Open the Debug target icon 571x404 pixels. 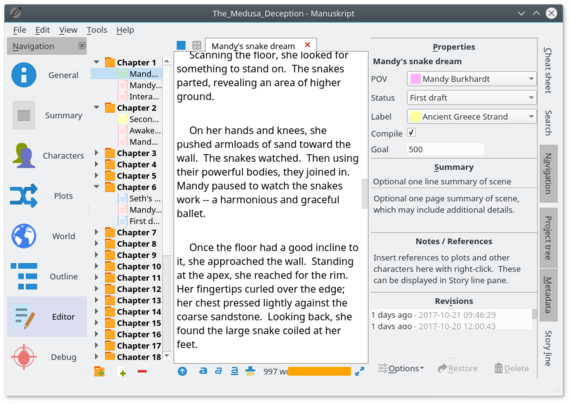(24, 357)
